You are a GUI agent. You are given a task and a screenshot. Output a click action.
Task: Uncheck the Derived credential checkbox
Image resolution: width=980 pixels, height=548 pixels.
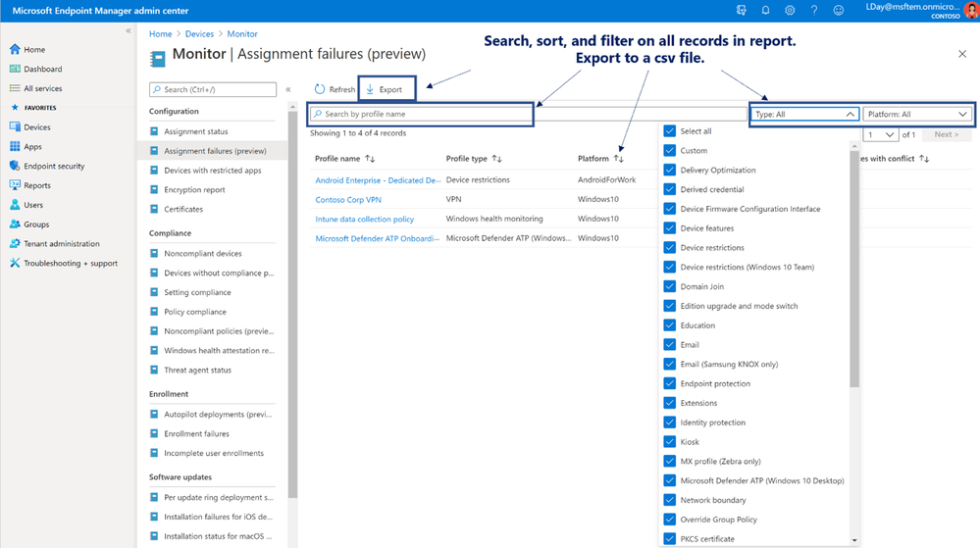[669, 189]
